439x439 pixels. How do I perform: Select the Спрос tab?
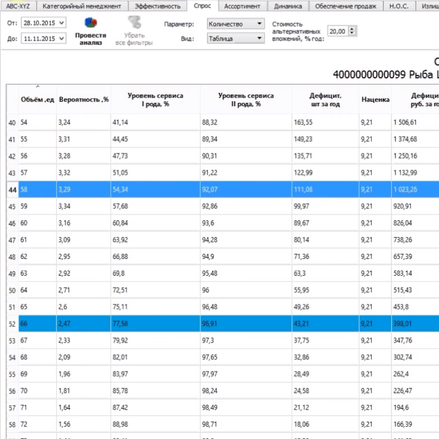pyautogui.click(x=202, y=6)
